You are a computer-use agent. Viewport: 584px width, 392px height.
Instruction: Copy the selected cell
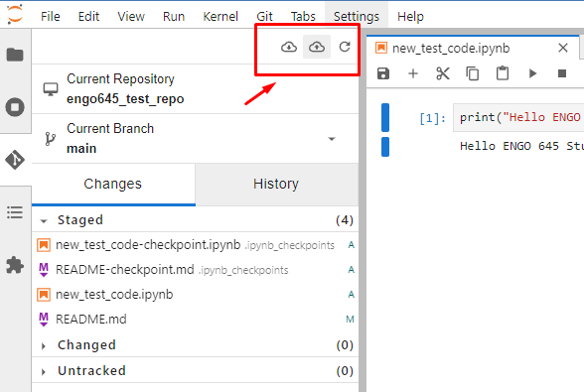click(x=473, y=73)
